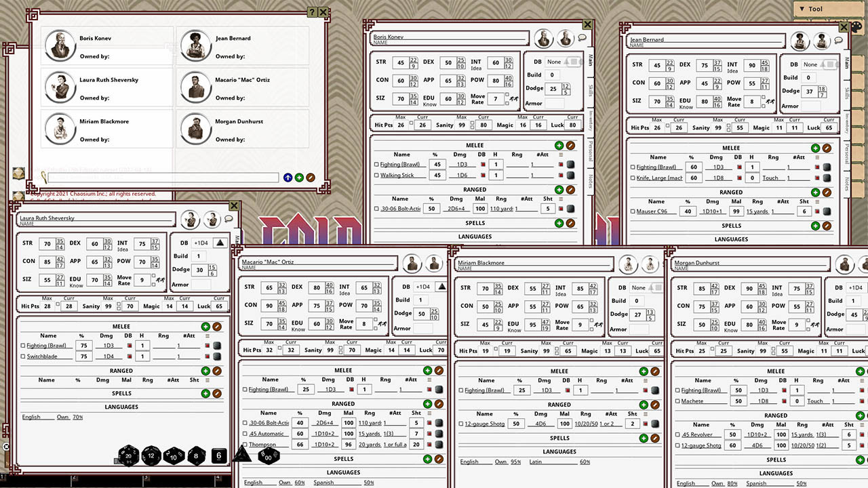Image resolution: width=868 pixels, height=488 pixels.
Task: Open Laura's +1D4 damage bonus dropdown
Action: [x=220, y=243]
